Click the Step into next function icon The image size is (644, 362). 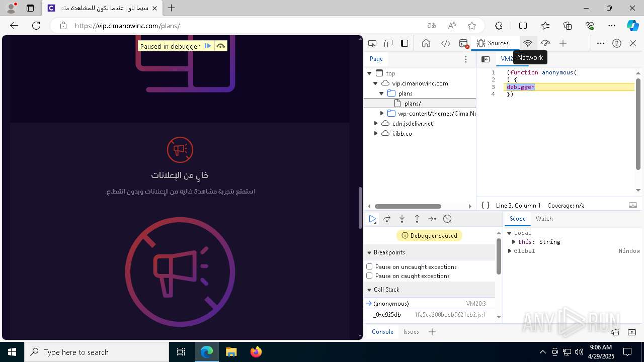[x=402, y=219]
